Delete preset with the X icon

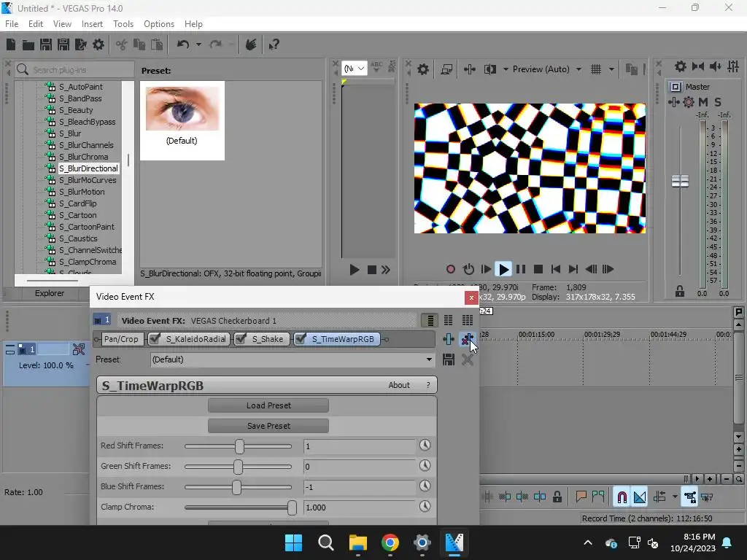point(468,359)
